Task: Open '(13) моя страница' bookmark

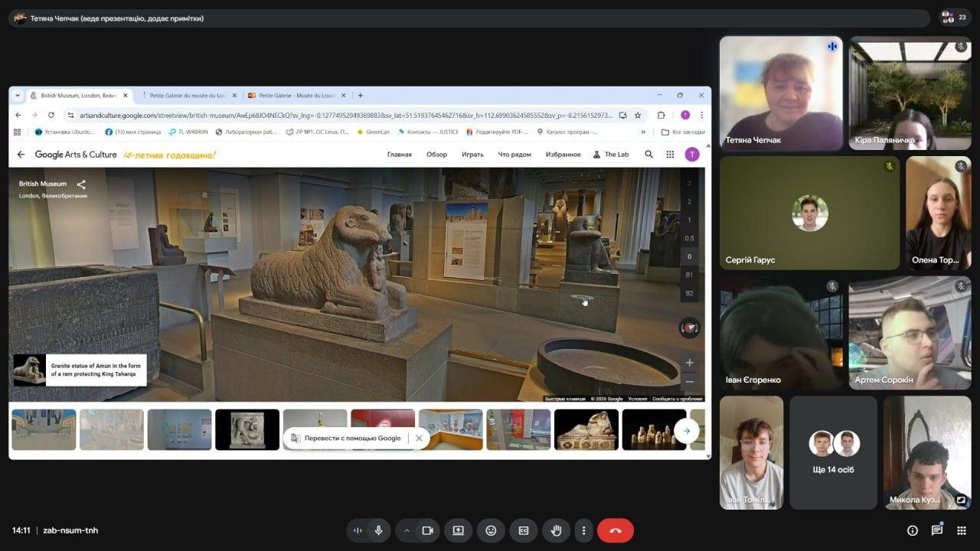Action: [x=132, y=132]
